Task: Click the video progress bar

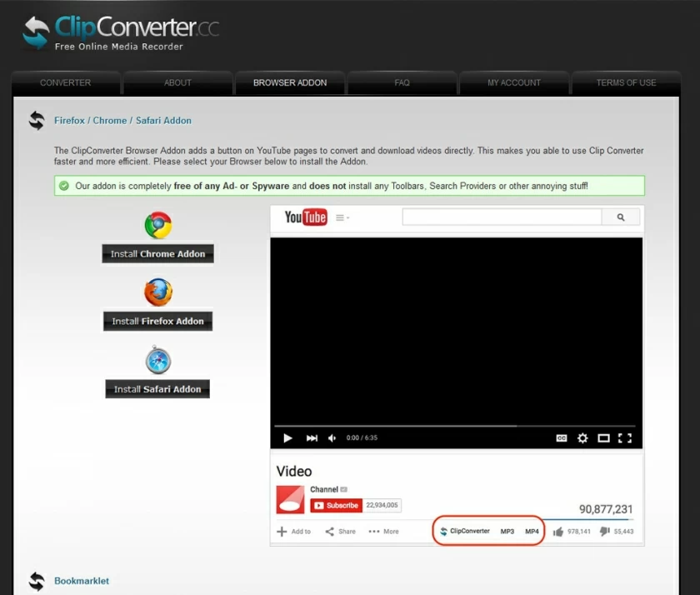Action: 457,425
